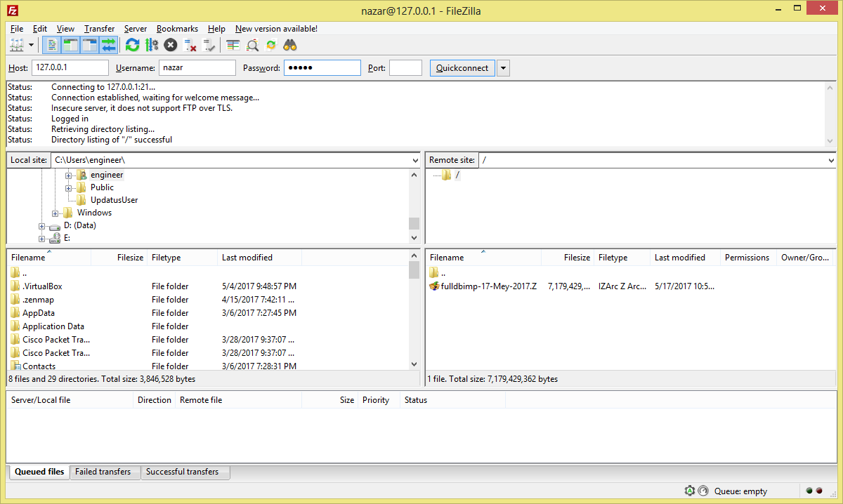The width and height of the screenshot is (843, 504).
Task: Click the colored-lines list icon in toolbar
Action: tap(233, 45)
